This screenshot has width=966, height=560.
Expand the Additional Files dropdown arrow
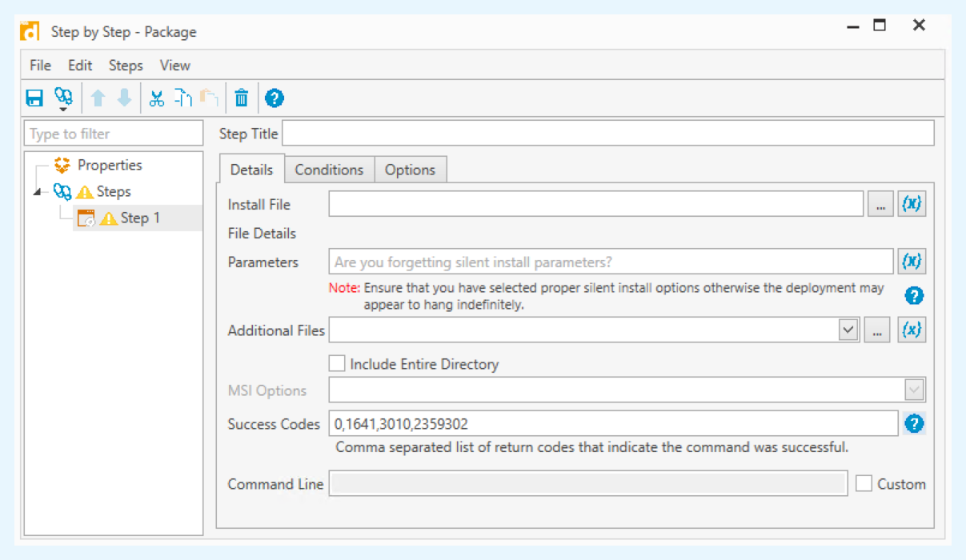point(848,330)
